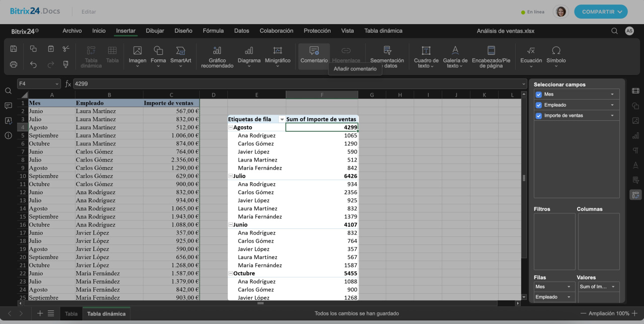Viewport: 644px width, 324px height.
Task: Click the Print icon in toolbar
Action: point(14,64)
